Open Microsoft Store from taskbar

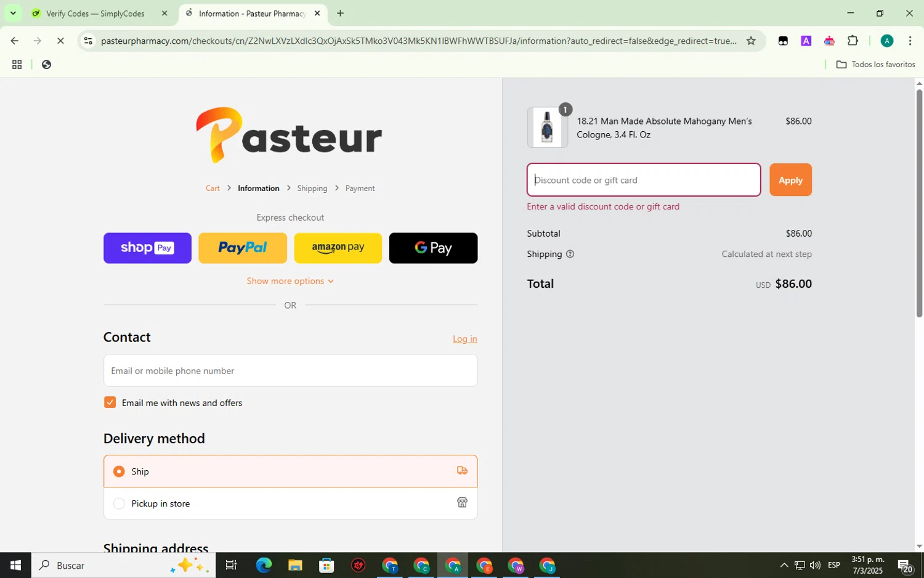point(326,565)
